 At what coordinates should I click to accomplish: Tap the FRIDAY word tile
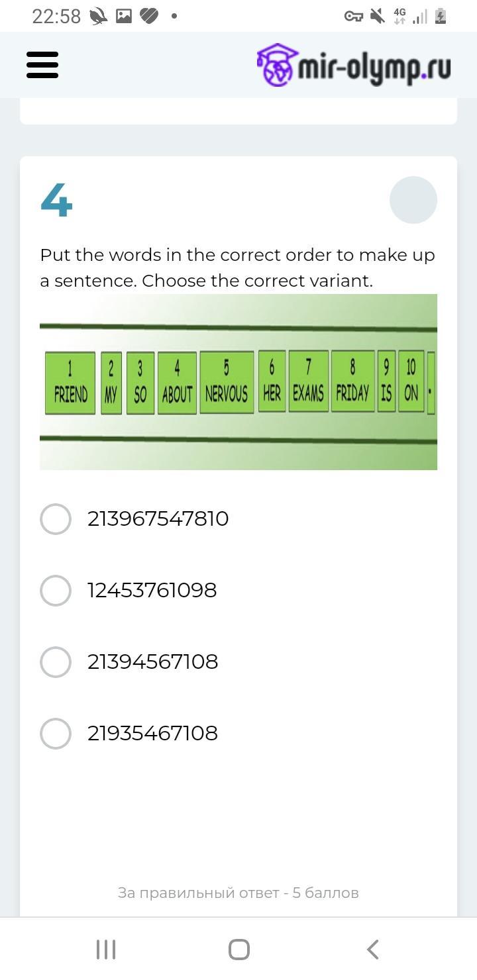352,382
